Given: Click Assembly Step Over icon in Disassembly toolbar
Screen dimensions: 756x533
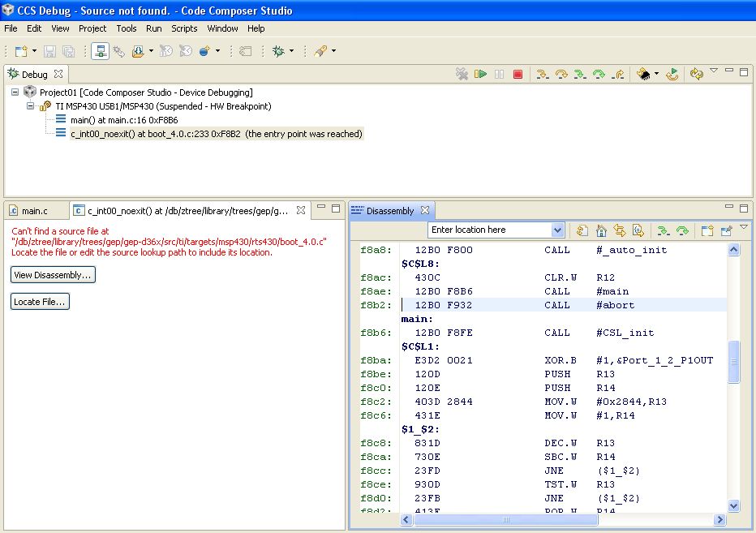Looking at the screenshot, I should (x=682, y=230).
